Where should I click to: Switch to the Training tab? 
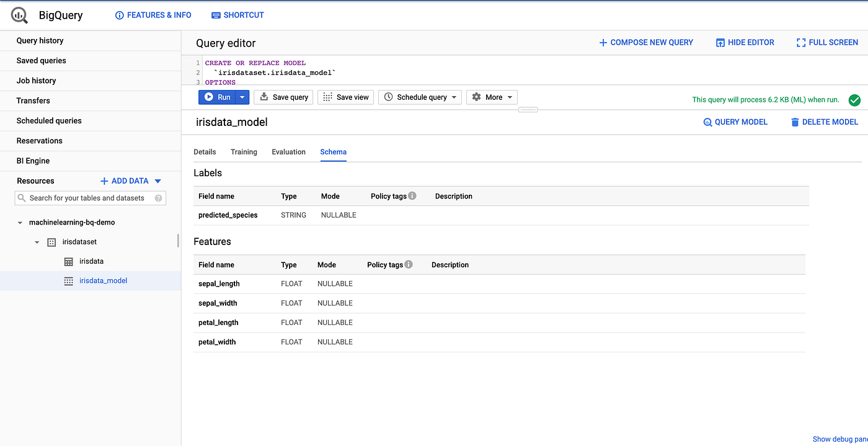pyautogui.click(x=244, y=151)
